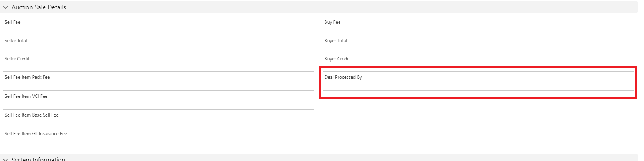Click the Sell Fee field label
The image size is (644, 161).
coord(12,22)
